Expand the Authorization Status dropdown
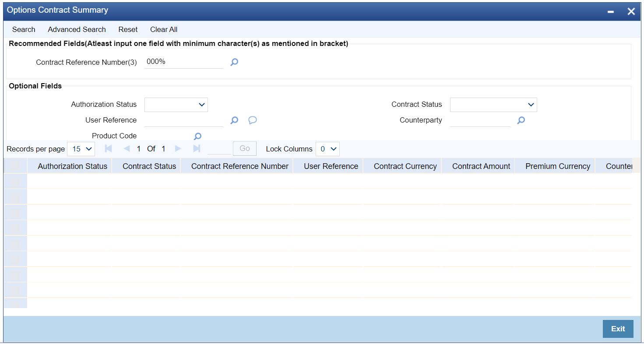 click(176, 105)
